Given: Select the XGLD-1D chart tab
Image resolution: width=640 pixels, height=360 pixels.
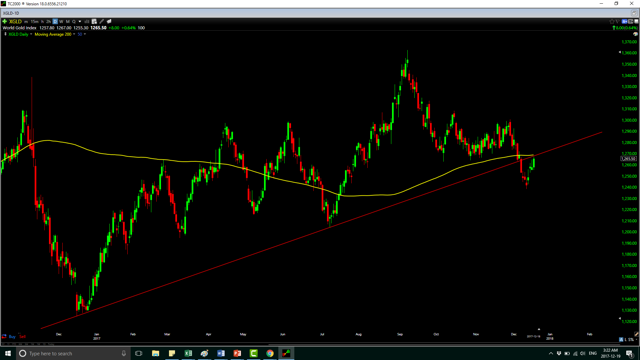Looking at the screenshot, I should (x=11, y=13).
